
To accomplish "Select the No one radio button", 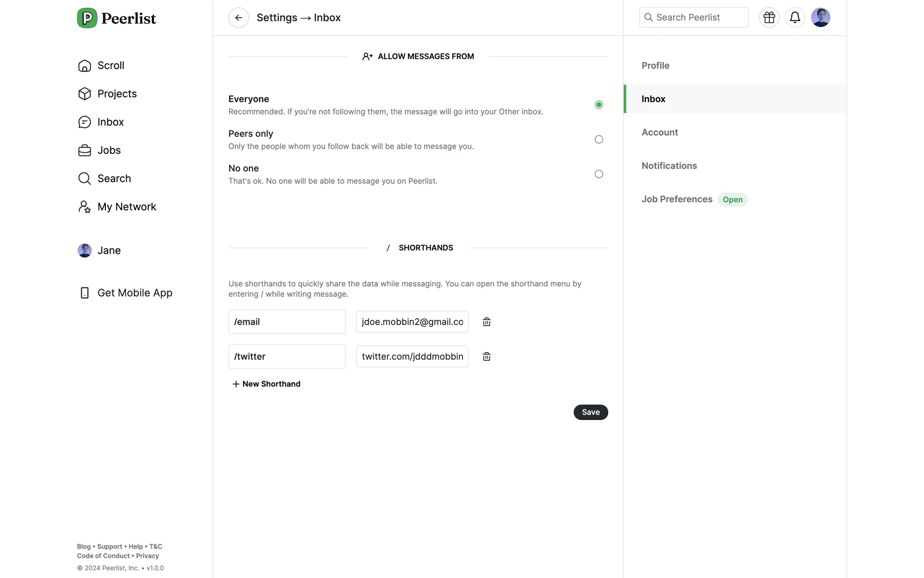I will click(x=599, y=174).
